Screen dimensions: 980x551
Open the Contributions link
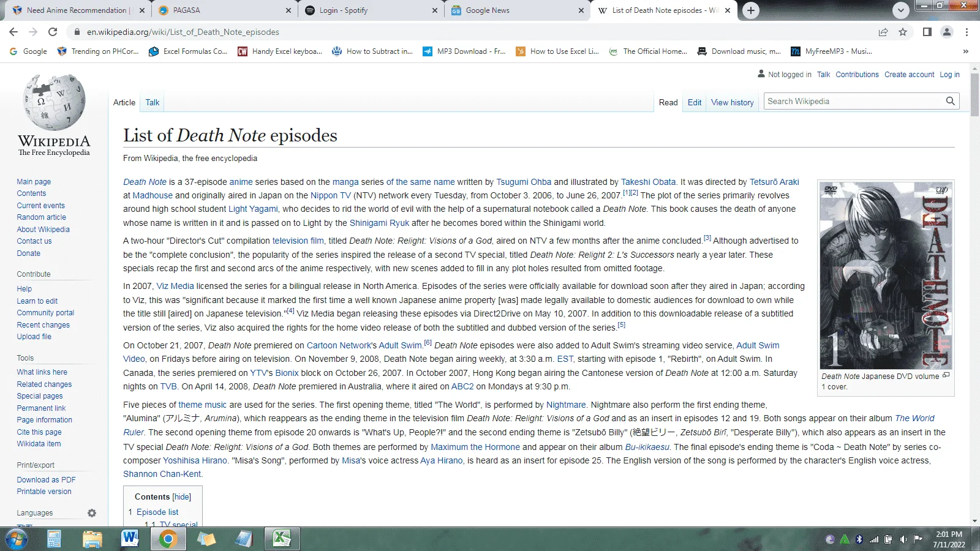[857, 75]
